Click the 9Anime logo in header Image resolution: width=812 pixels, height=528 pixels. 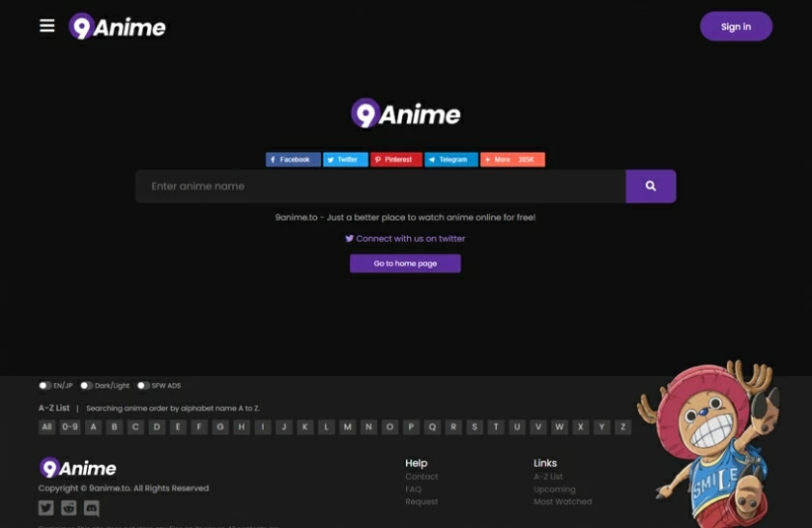tap(118, 26)
